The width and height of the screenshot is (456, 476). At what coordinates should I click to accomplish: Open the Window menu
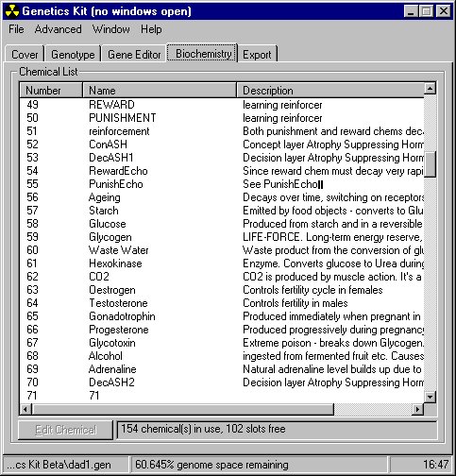point(111,29)
